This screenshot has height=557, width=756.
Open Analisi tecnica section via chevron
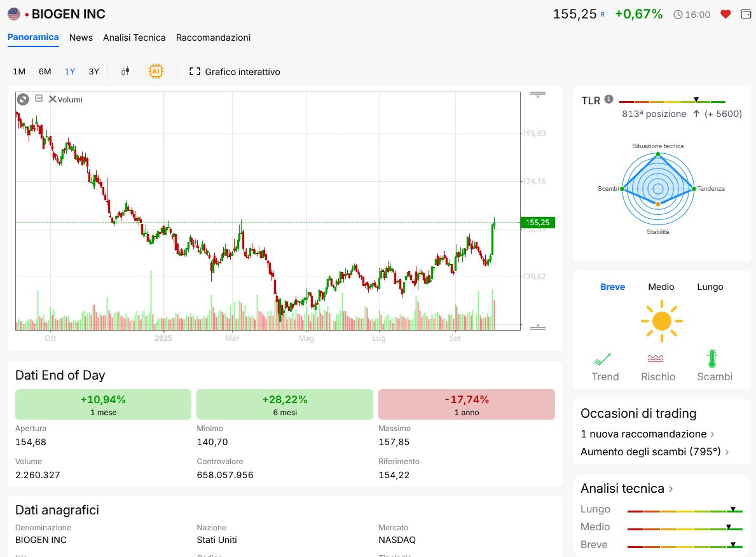coord(671,488)
